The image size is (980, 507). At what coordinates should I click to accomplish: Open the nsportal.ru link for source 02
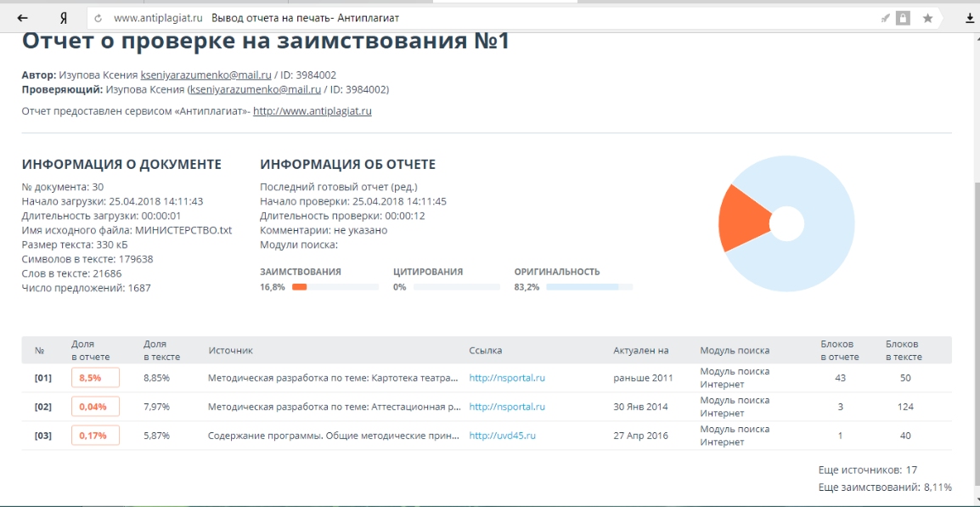[506, 407]
